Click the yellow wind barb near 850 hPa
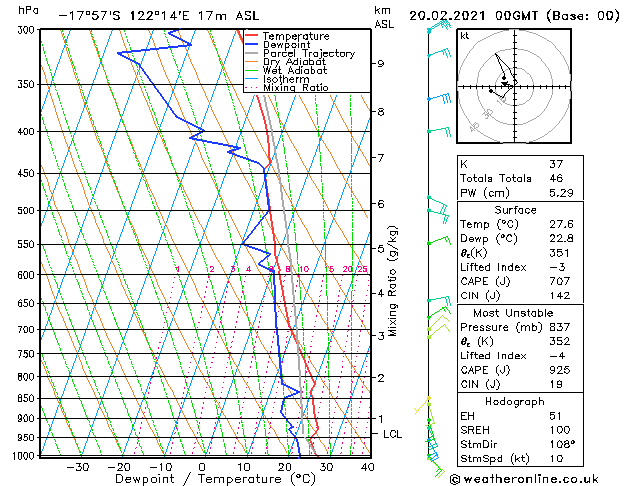The width and height of the screenshot is (629, 486). point(422,405)
